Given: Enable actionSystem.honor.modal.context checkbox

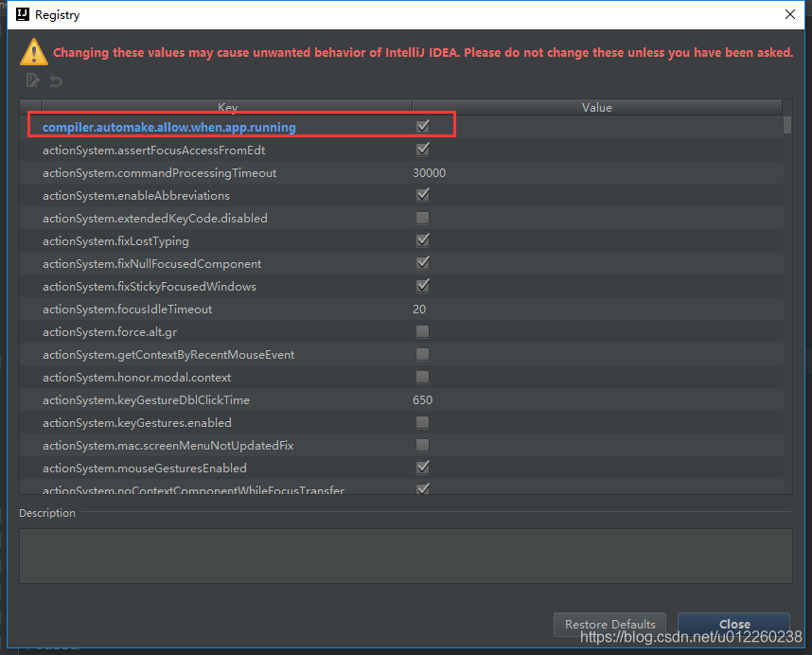Looking at the screenshot, I should 423,377.
